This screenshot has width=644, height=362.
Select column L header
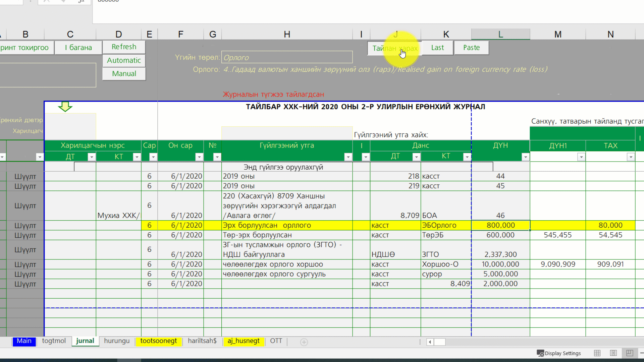pos(500,34)
